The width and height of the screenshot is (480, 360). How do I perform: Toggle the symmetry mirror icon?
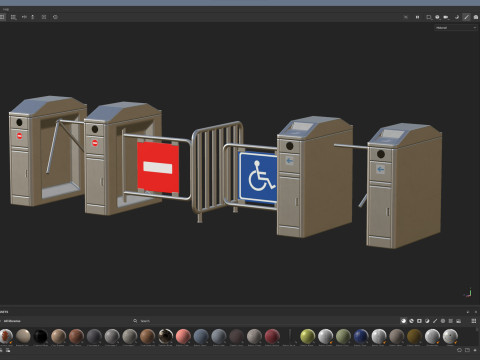click(24, 17)
